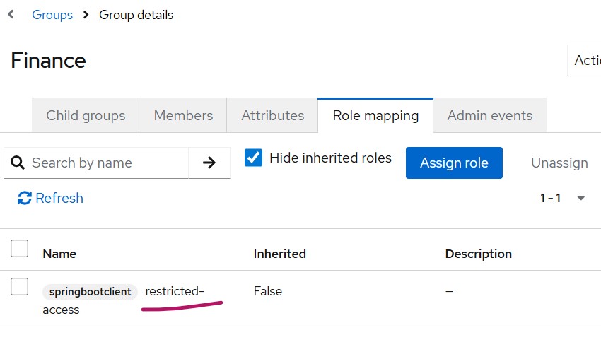601x364 pixels.
Task: Click the Refresh link
Action: pyautogui.click(x=59, y=199)
